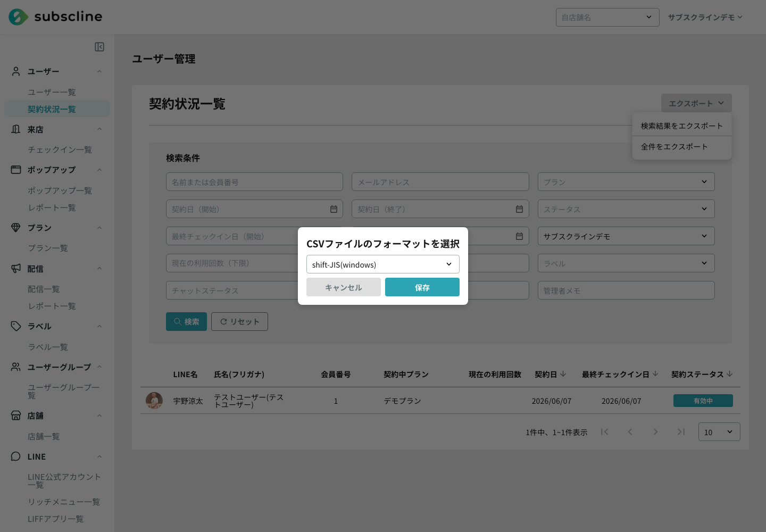Open the ラベル filter dropdown

point(626,263)
